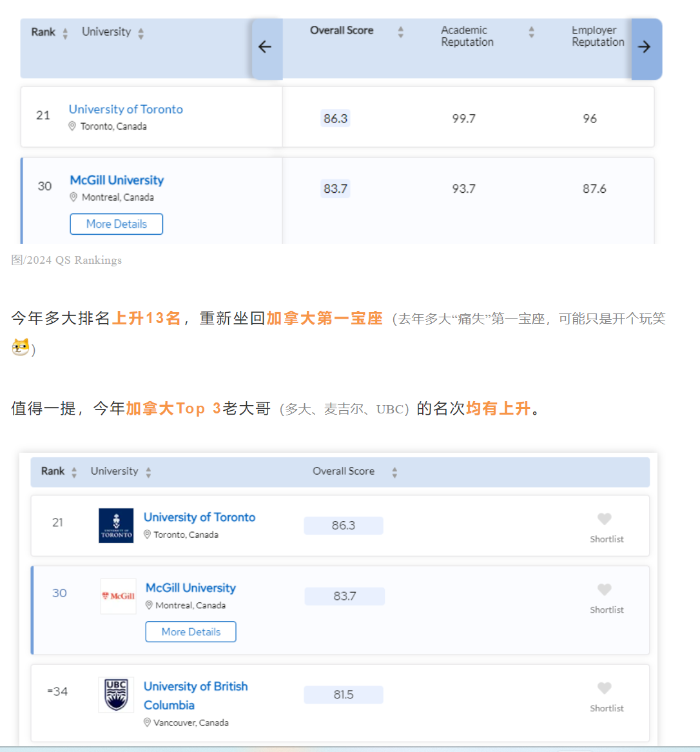The image size is (700, 752).
Task: Click the 93.7 academic reputation value
Action: click(x=463, y=189)
